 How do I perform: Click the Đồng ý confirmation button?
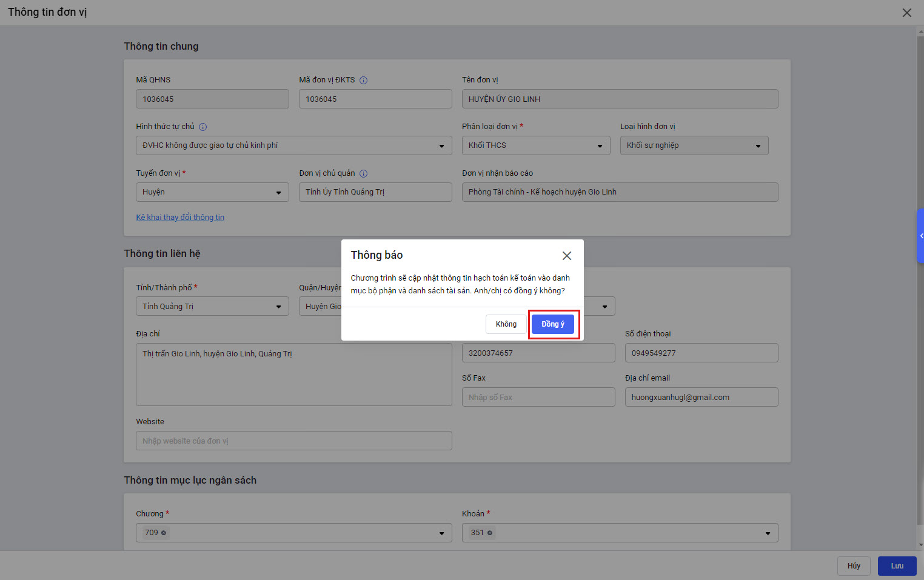click(552, 324)
